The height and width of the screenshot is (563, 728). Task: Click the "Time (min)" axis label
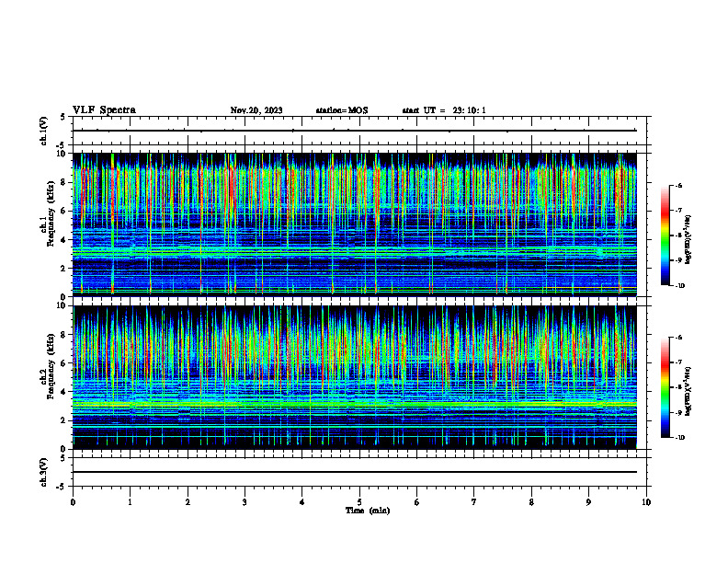coord(368,511)
